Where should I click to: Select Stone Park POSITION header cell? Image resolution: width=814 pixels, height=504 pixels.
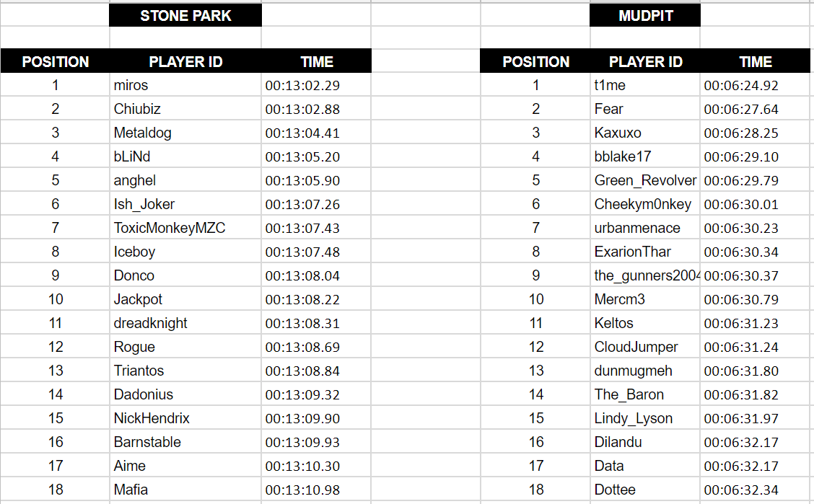(55, 61)
